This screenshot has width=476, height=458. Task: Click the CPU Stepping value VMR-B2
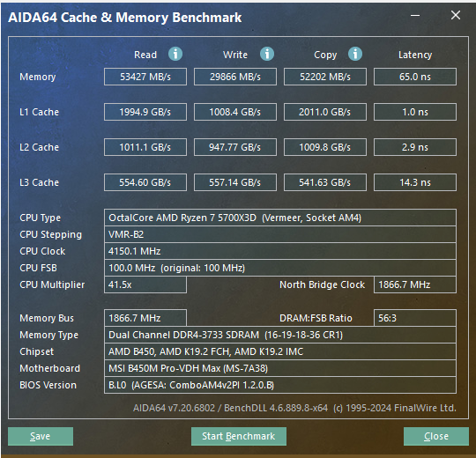coord(280,234)
